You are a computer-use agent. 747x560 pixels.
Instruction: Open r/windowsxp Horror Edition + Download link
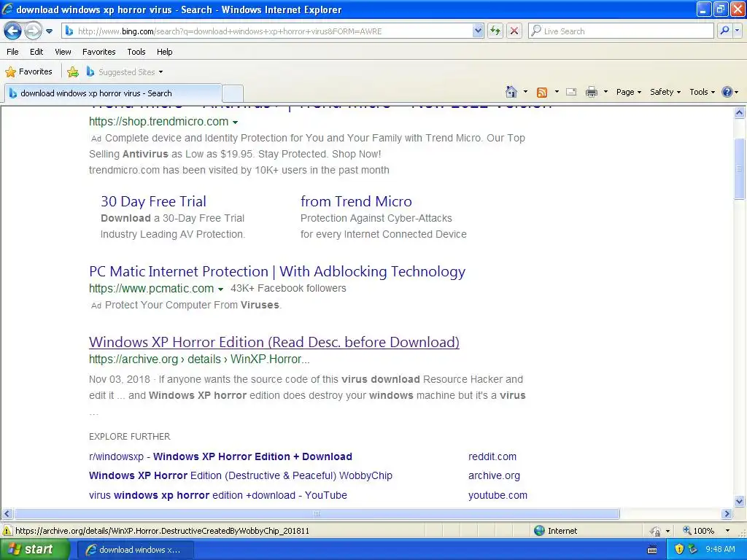pos(220,456)
